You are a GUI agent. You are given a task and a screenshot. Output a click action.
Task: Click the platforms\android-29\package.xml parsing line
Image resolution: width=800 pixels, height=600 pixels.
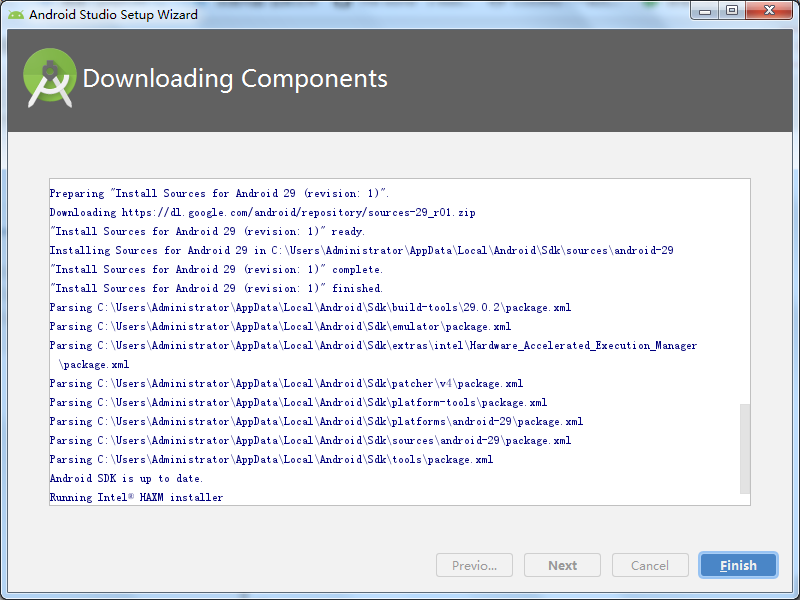316,421
